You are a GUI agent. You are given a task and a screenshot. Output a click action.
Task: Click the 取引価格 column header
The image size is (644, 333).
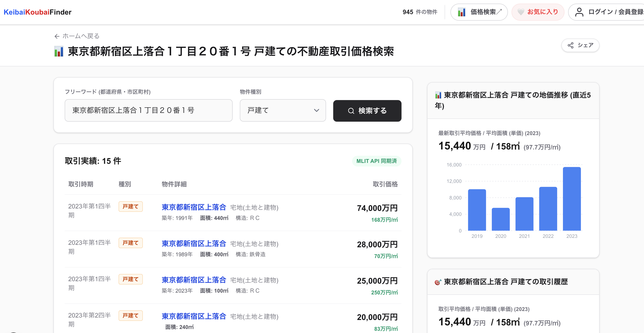pos(385,184)
